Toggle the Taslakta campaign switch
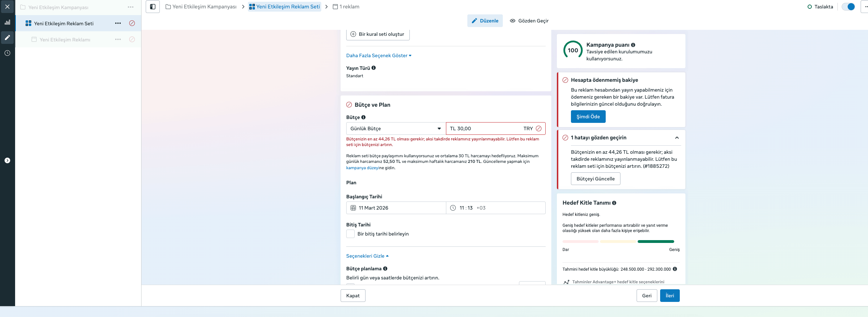 click(x=848, y=7)
